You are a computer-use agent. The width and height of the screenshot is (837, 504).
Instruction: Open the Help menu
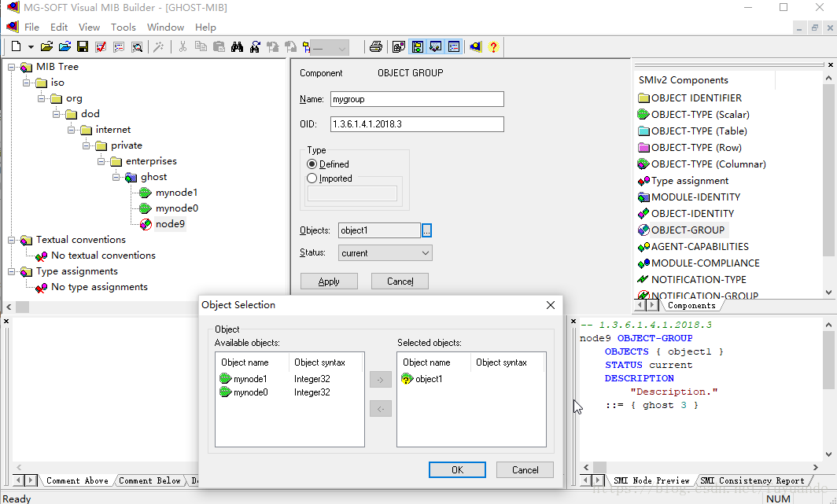coord(205,28)
